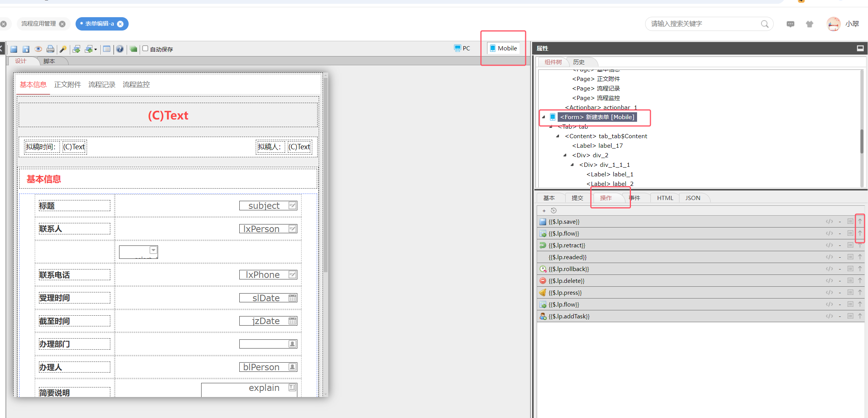
Task: Open code editor for delete action
Action: point(829,281)
